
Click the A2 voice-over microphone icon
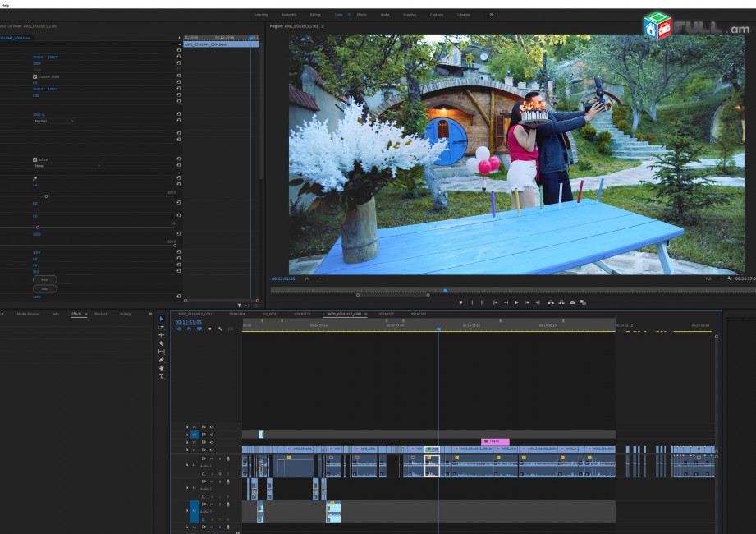tap(228, 481)
